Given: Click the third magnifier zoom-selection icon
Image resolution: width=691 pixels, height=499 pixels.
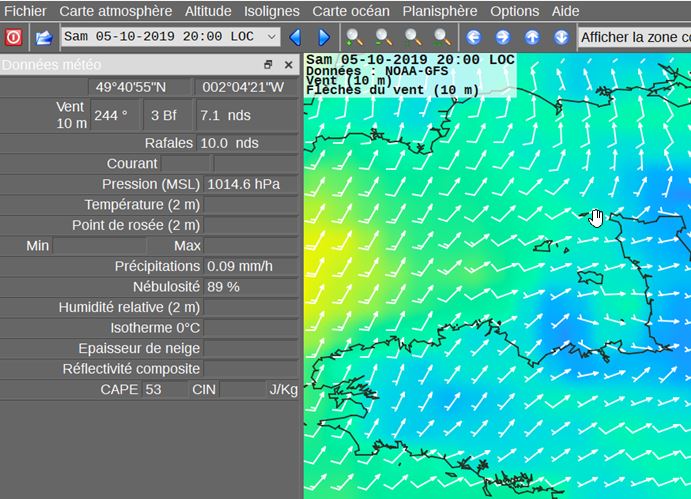Looking at the screenshot, I should 412,37.
